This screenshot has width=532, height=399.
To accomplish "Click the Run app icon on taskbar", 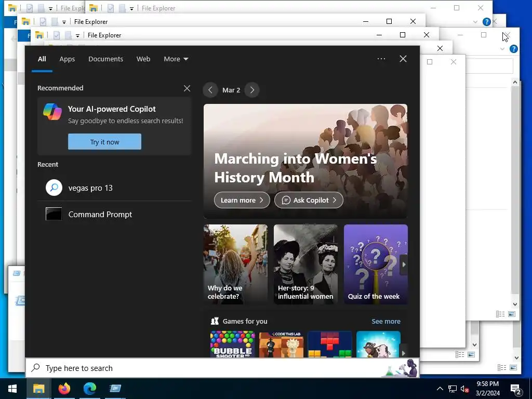I will 115,389.
